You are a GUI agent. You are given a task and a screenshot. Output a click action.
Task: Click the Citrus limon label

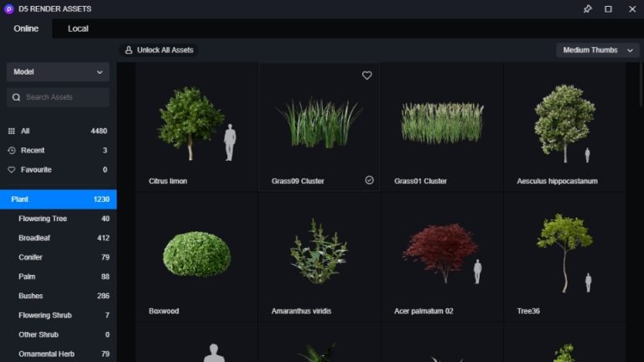coord(168,181)
